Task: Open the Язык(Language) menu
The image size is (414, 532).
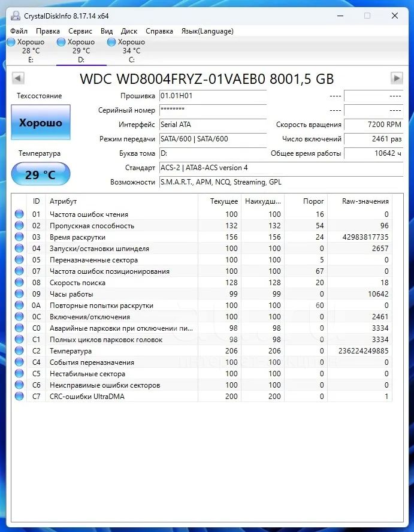Action: coord(207,31)
